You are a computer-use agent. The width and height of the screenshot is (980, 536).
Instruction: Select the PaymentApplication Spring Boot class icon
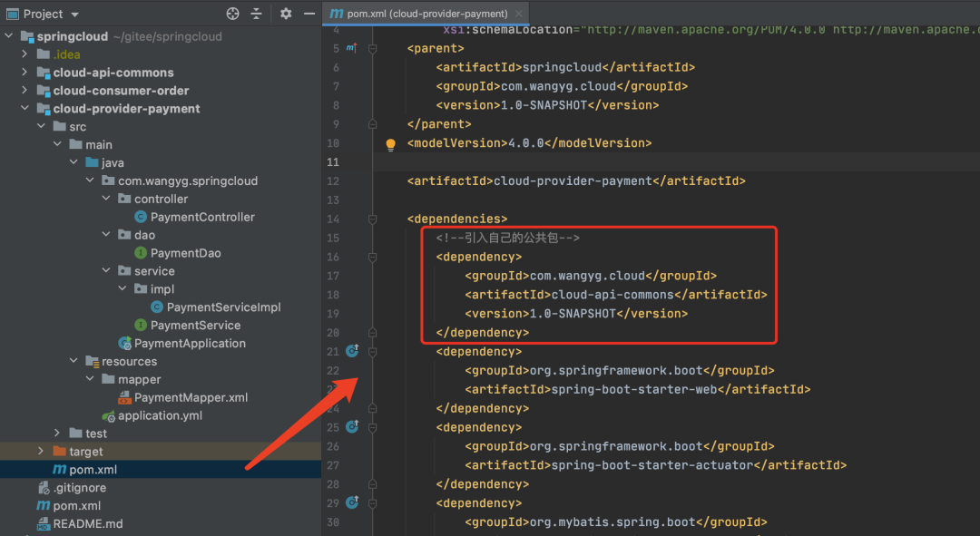pyautogui.click(x=125, y=343)
